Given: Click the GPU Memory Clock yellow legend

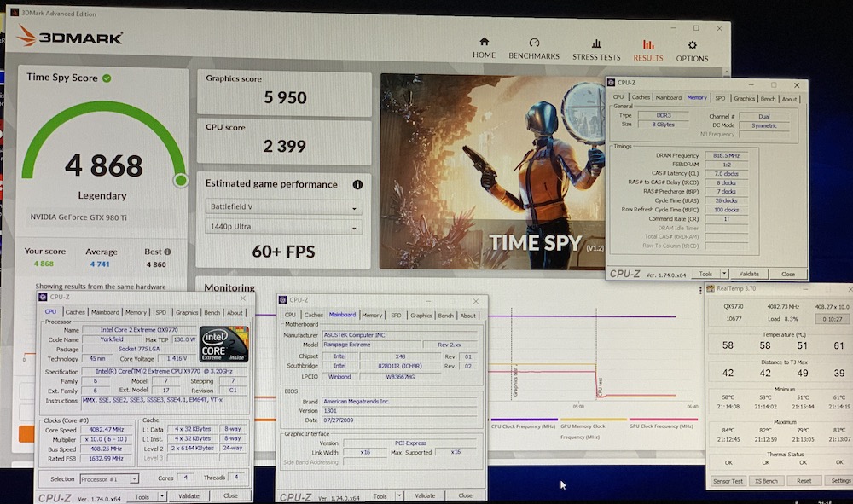Looking at the screenshot, I should point(593,428).
